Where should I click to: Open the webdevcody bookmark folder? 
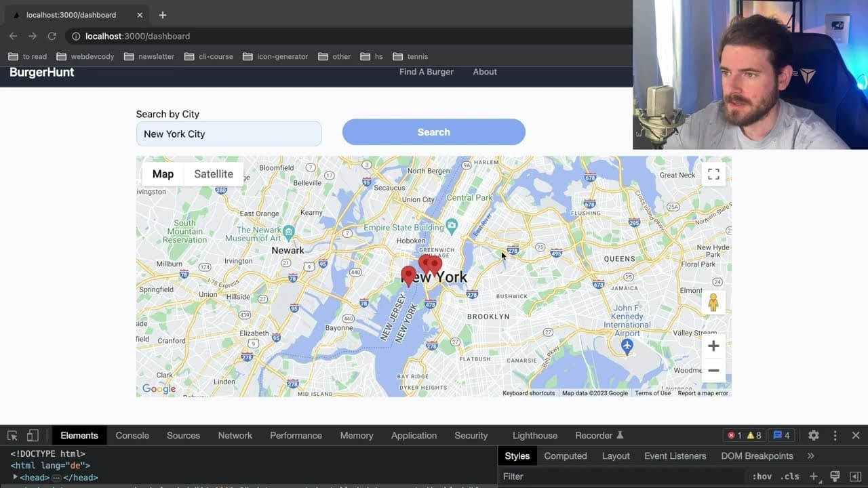pos(85,56)
